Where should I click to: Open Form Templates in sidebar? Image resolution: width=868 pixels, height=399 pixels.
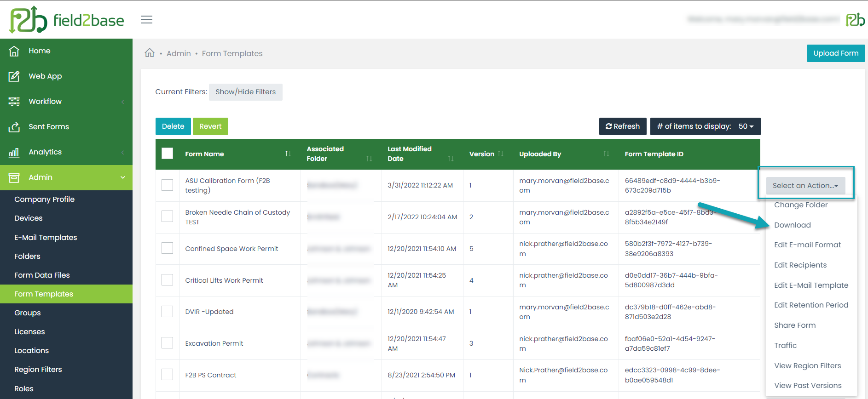66,294
